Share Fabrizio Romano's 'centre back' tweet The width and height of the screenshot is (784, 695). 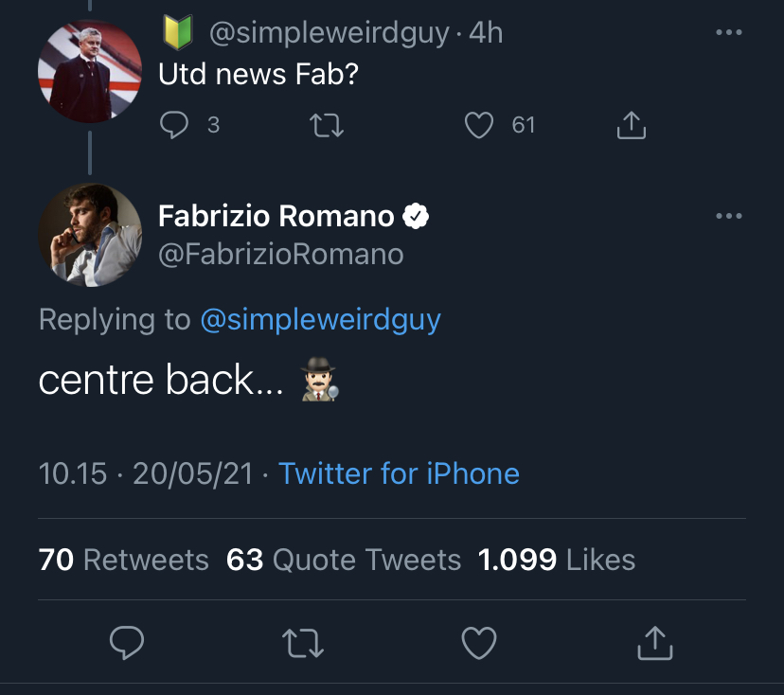pos(654,644)
